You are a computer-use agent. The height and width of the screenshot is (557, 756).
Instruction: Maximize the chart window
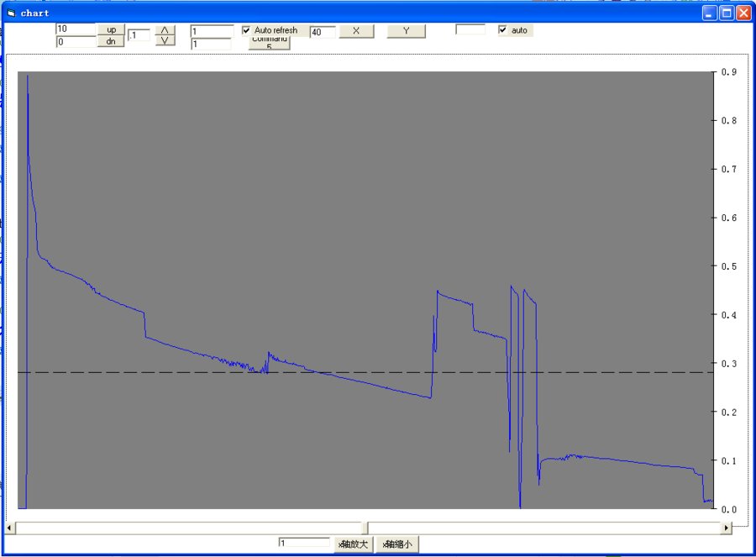click(x=727, y=13)
